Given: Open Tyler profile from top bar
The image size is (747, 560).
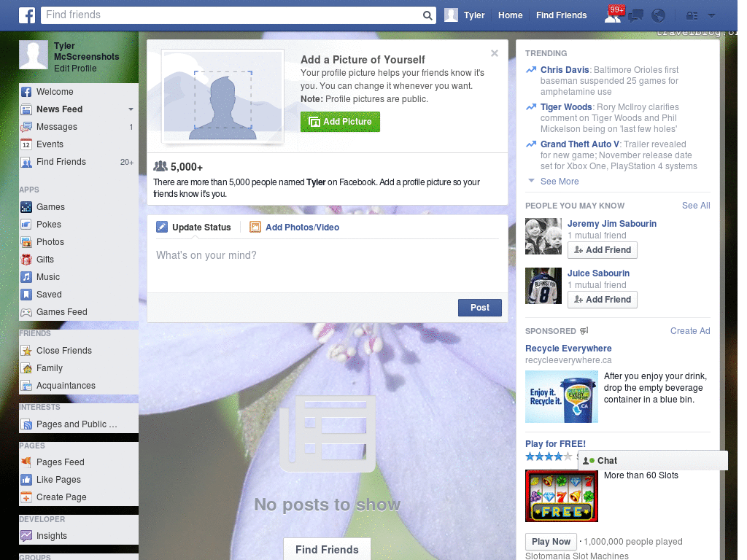Looking at the screenshot, I should point(474,15).
